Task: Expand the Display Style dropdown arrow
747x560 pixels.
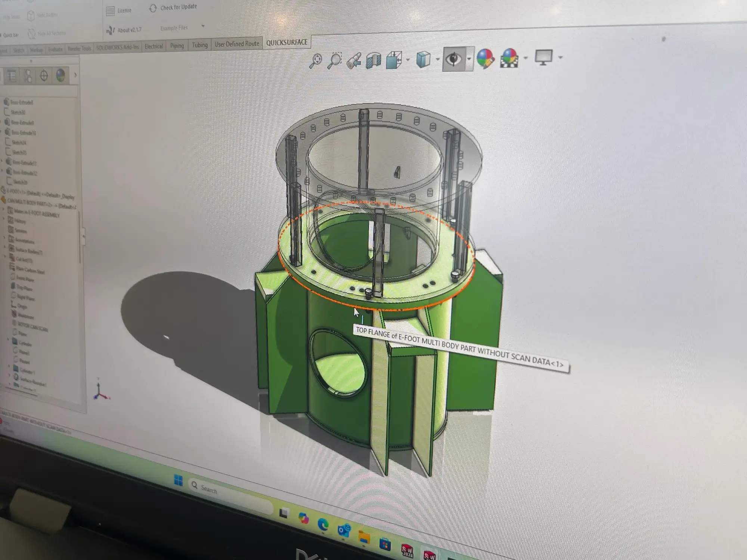Action: (x=437, y=59)
